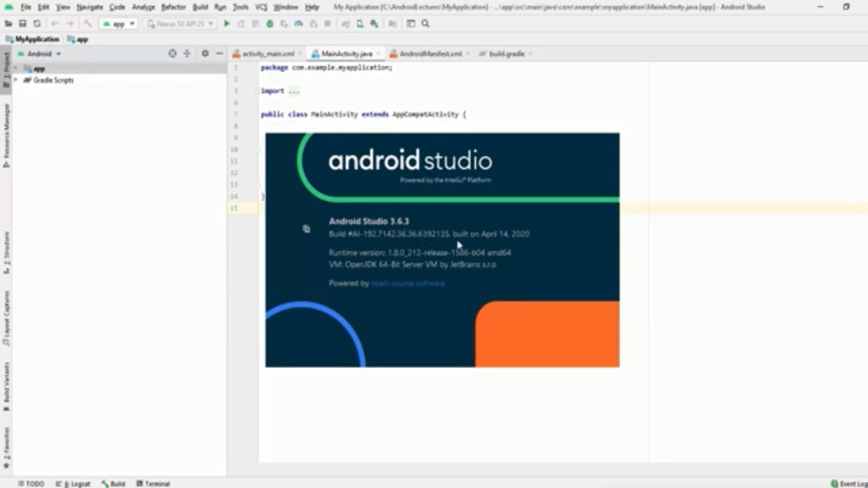The image size is (868, 488).
Task: Toggle the Resource Manager side tab
Action: coord(6,136)
